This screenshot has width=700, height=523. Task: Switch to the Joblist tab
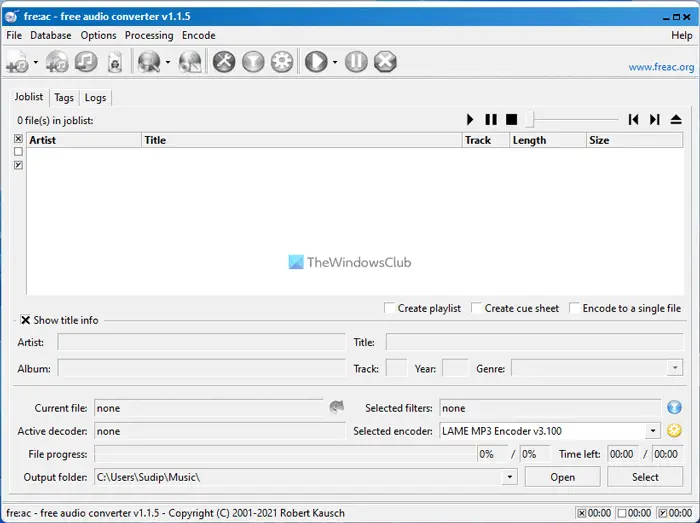(29, 97)
